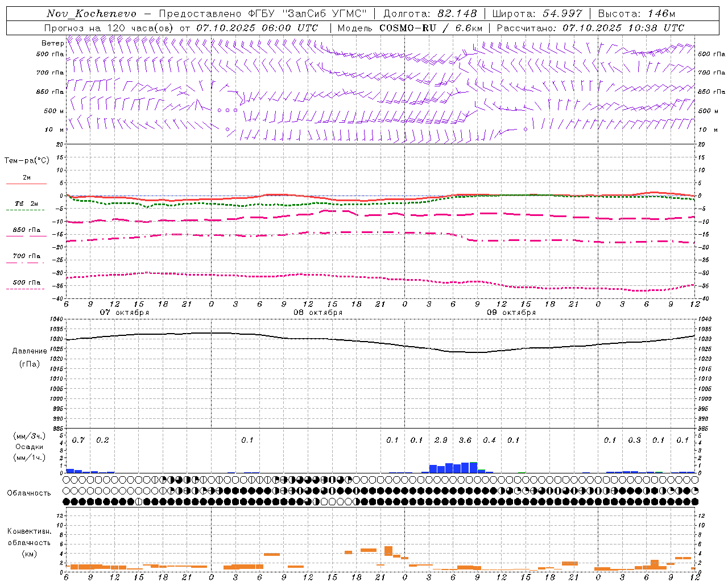Click the Ветер panel label
The height and width of the screenshot is (582, 728).
[52, 43]
